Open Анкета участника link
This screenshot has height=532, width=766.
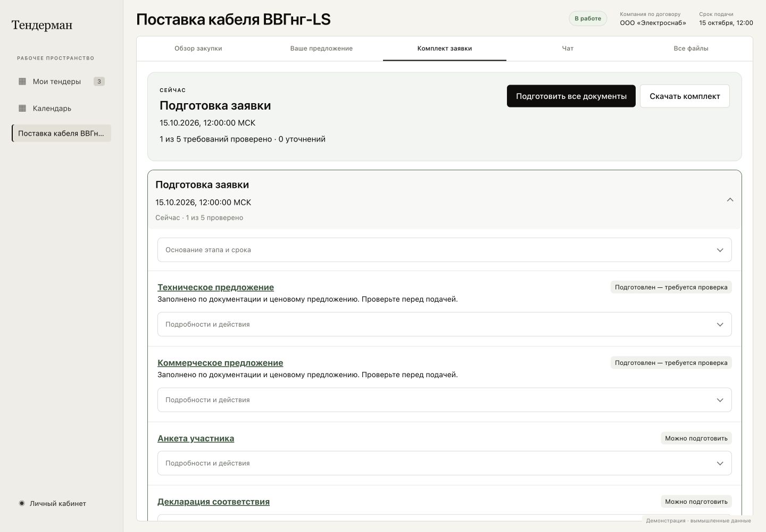(x=196, y=438)
